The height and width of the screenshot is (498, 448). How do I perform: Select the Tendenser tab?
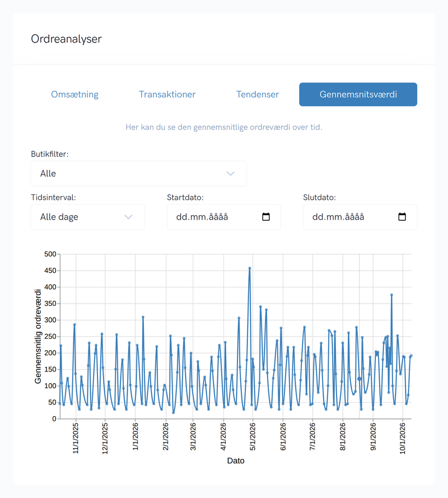257,94
